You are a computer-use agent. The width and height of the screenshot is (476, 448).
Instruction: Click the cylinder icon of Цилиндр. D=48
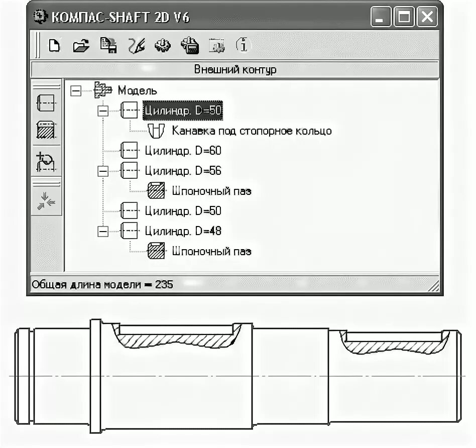(129, 231)
